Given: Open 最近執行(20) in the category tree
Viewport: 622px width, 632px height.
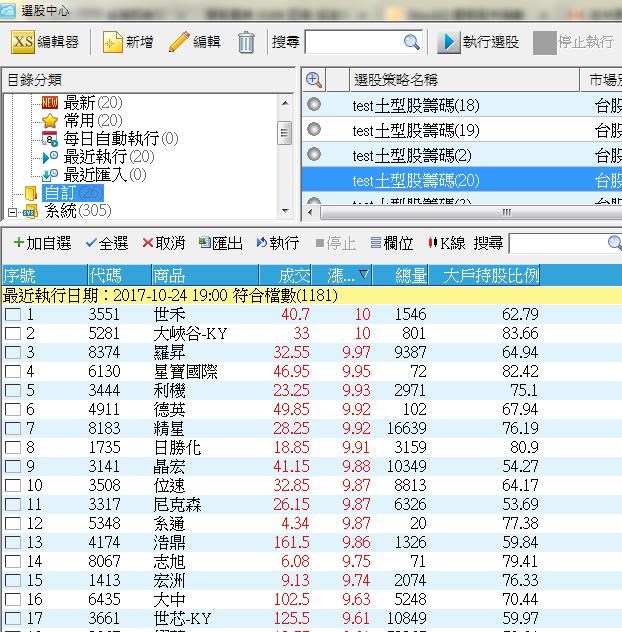Looking at the screenshot, I should click(x=108, y=156).
